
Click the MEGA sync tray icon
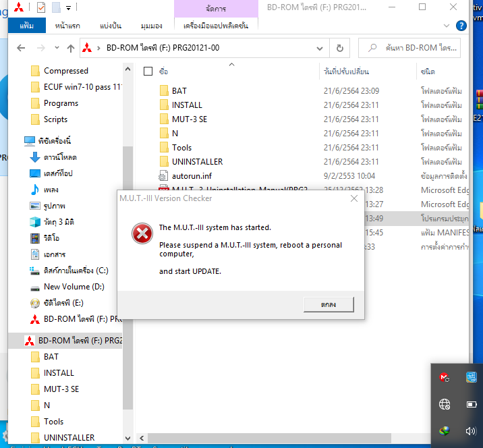pos(445,378)
